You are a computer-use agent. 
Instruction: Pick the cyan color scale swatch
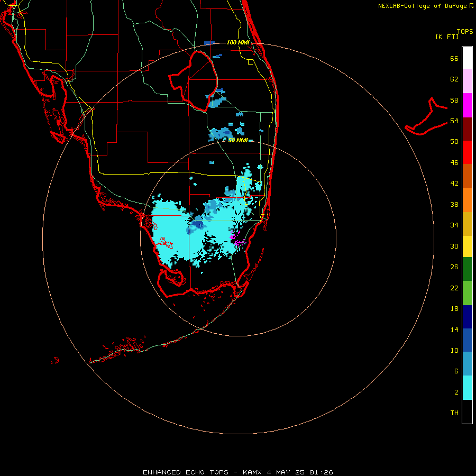[467, 388]
